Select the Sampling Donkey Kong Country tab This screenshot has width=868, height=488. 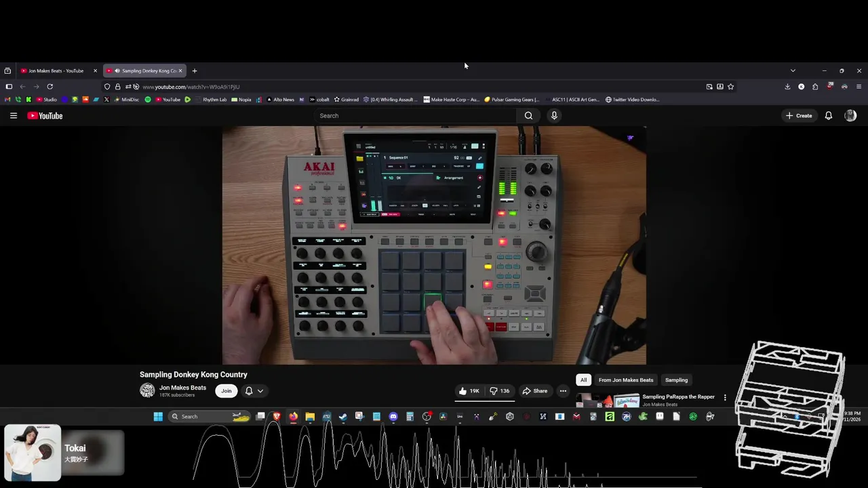point(145,70)
